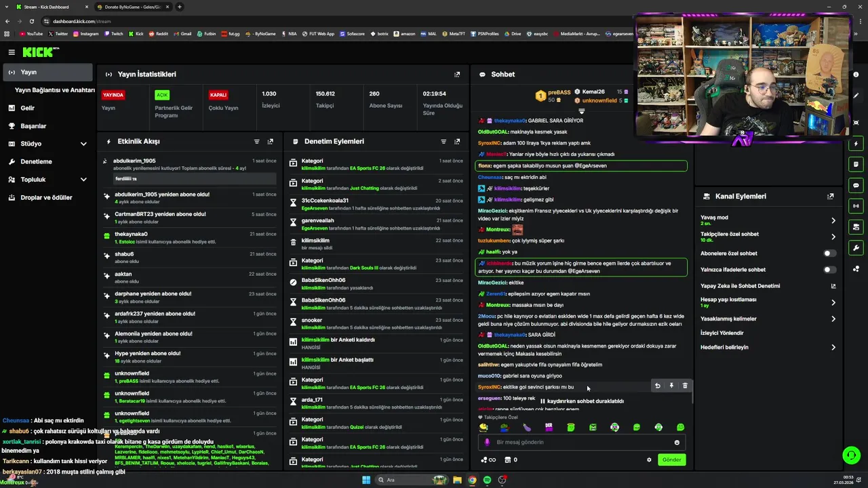The height and width of the screenshot is (488, 868).
Task: Open the Etkinlik Akışı filter options
Action: 256,142
